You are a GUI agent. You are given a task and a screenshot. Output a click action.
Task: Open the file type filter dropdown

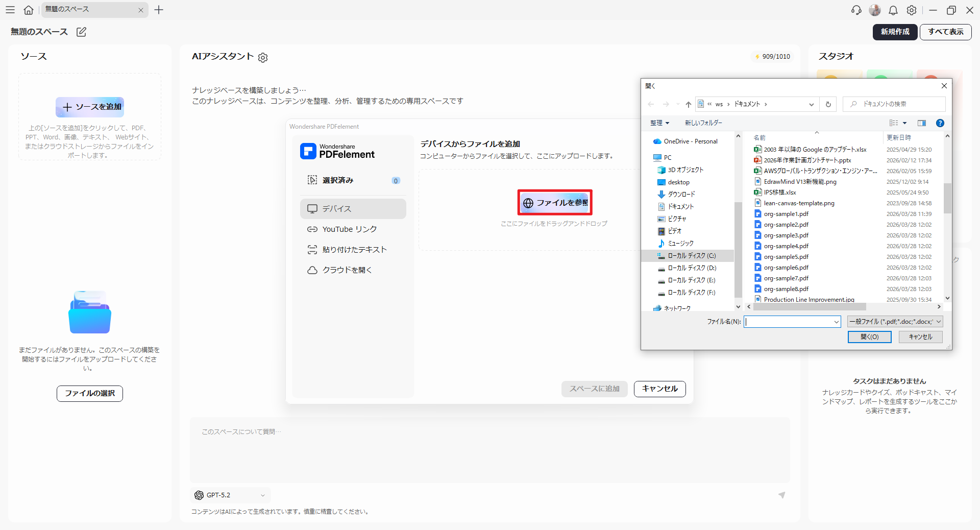point(895,322)
